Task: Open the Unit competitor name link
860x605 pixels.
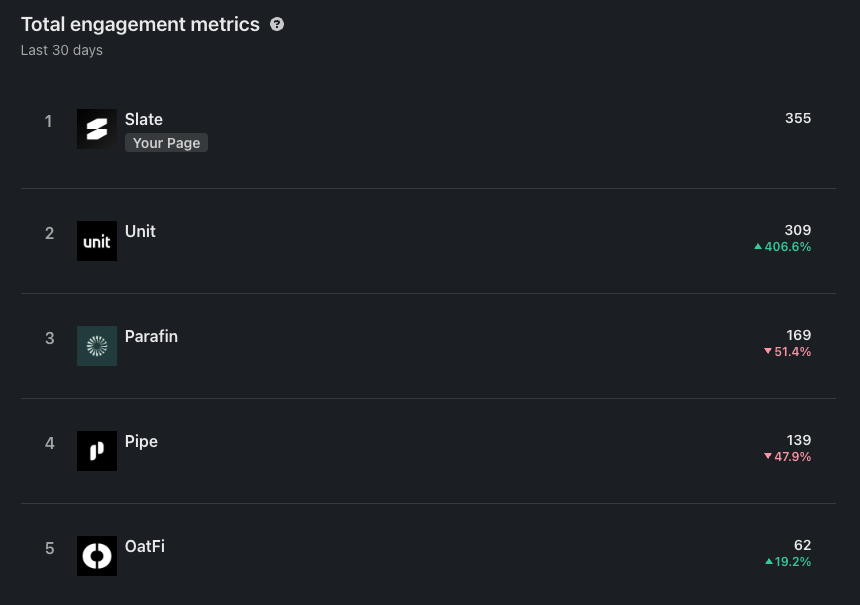Action: (x=140, y=231)
